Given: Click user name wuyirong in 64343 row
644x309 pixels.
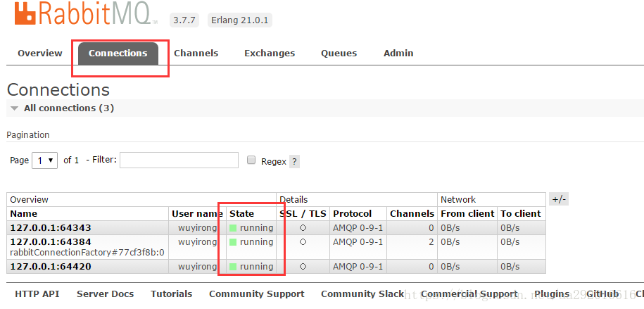Looking at the screenshot, I should [197, 228].
